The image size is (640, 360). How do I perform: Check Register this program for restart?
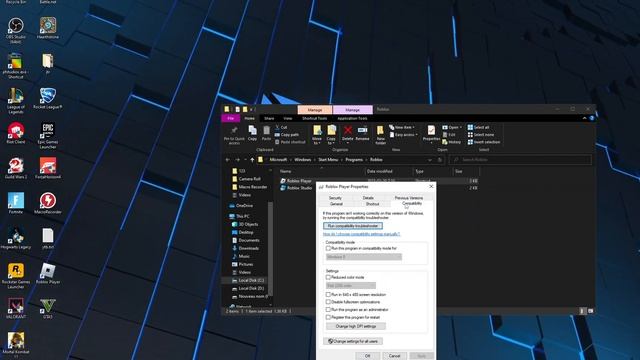pyautogui.click(x=328, y=317)
